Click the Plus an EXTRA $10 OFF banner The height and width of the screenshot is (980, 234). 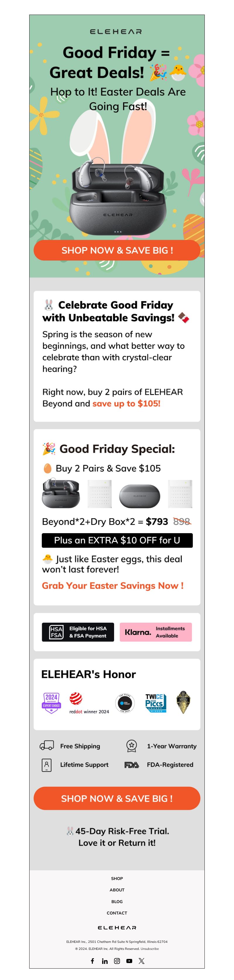117,540
